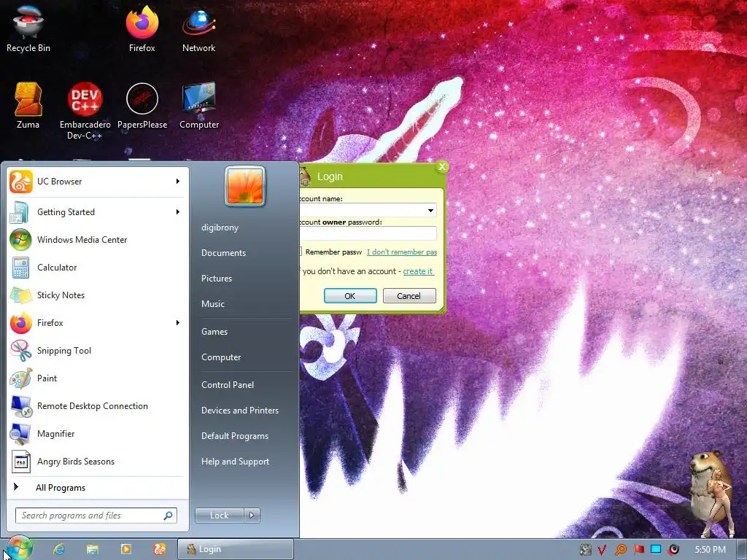Open Music from Start menu
747x560 pixels.
point(212,304)
